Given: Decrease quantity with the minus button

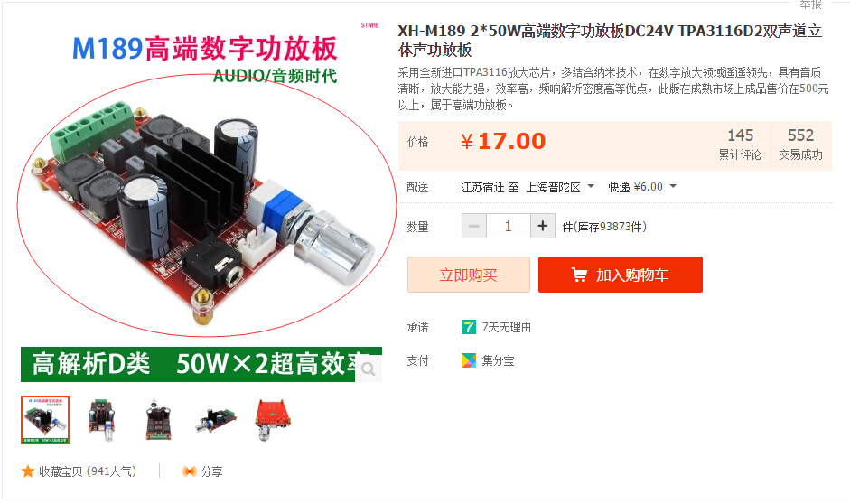Looking at the screenshot, I should coord(474,226).
